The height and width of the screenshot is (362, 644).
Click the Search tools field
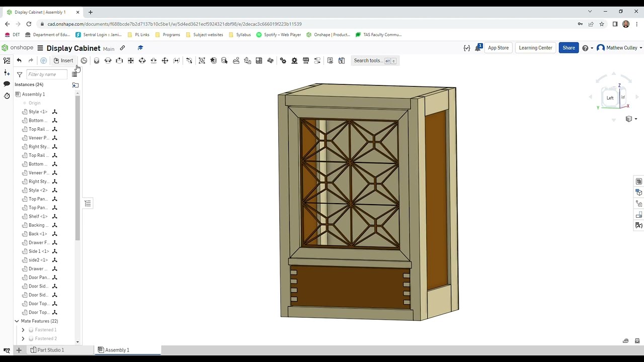tap(375, 61)
